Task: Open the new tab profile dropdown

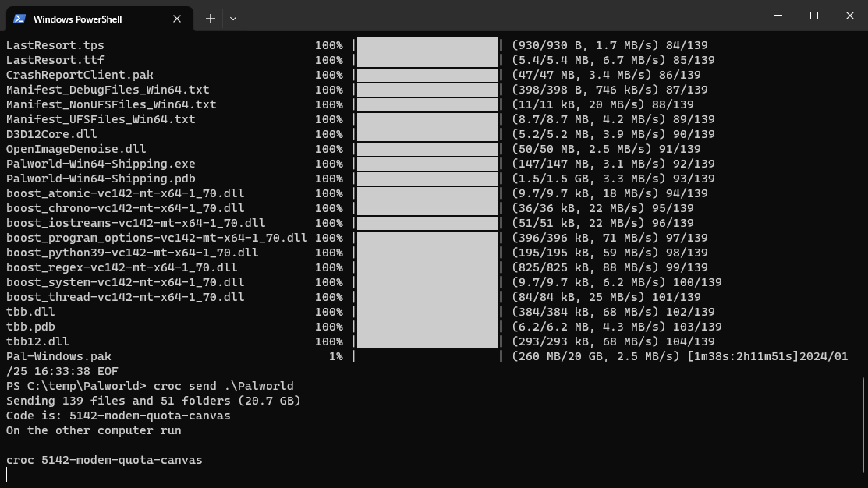Action: [233, 19]
